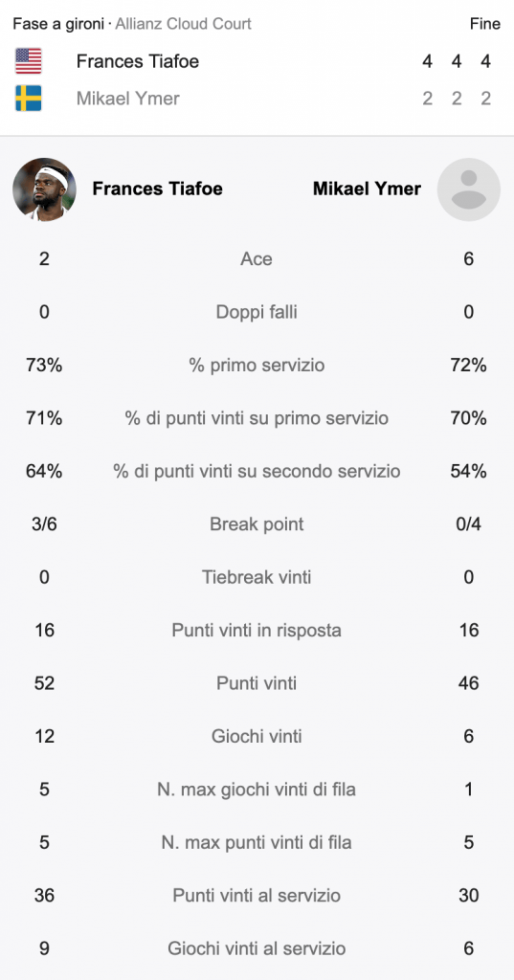Screen dimensions: 514x980
Task: Click the Fase a gironi label
Action: click(x=58, y=24)
